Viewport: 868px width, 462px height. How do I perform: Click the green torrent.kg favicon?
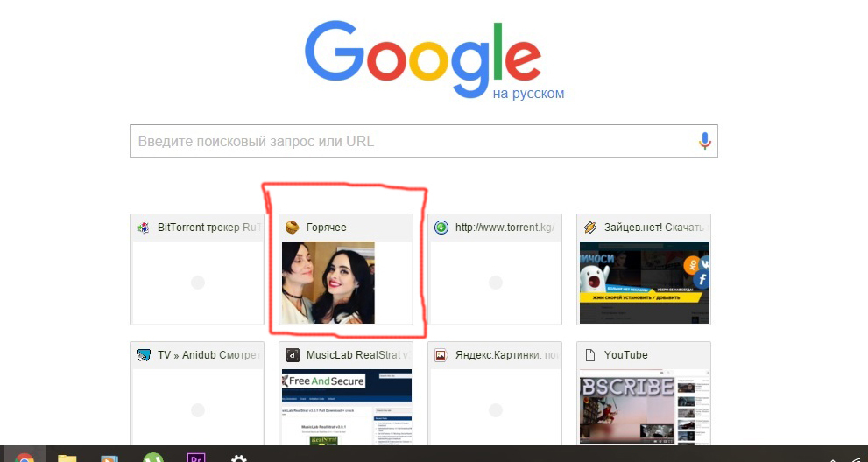441,227
